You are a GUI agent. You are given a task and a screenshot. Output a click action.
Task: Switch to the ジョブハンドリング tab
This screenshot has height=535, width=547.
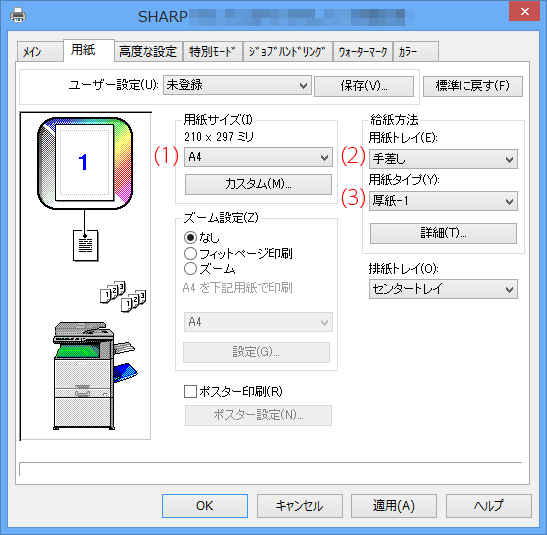pyautogui.click(x=287, y=52)
